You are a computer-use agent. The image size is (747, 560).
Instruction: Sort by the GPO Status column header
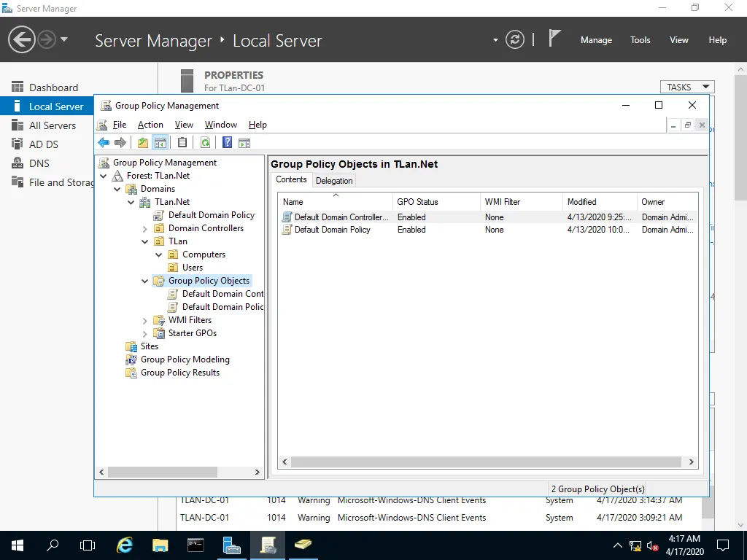pyautogui.click(x=436, y=202)
